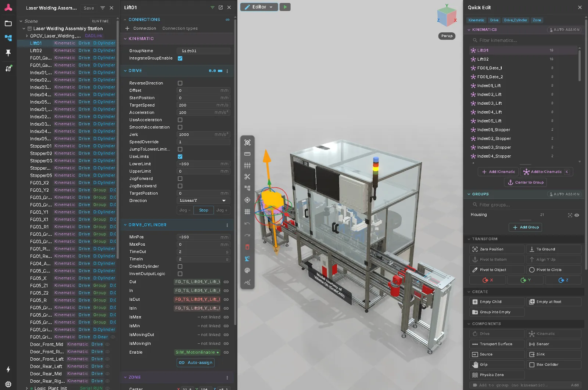Check the JogForward checkbox
588x390 pixels.
(x=180, y=179)
